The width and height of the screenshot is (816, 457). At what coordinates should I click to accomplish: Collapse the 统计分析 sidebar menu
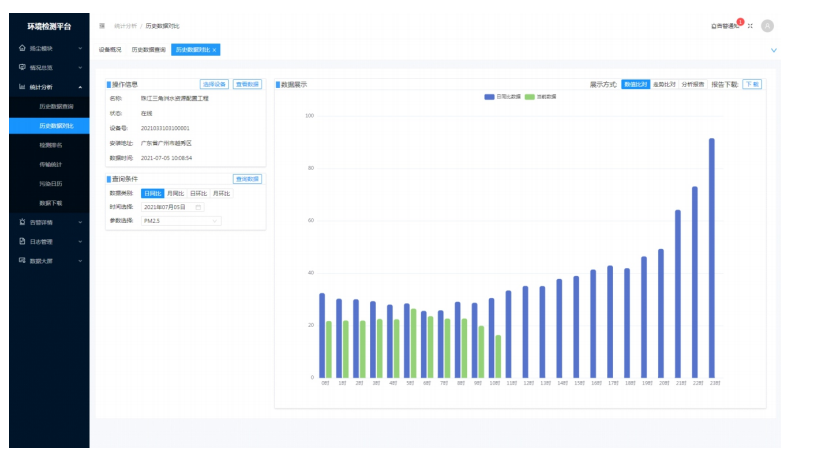click(50, 87)
